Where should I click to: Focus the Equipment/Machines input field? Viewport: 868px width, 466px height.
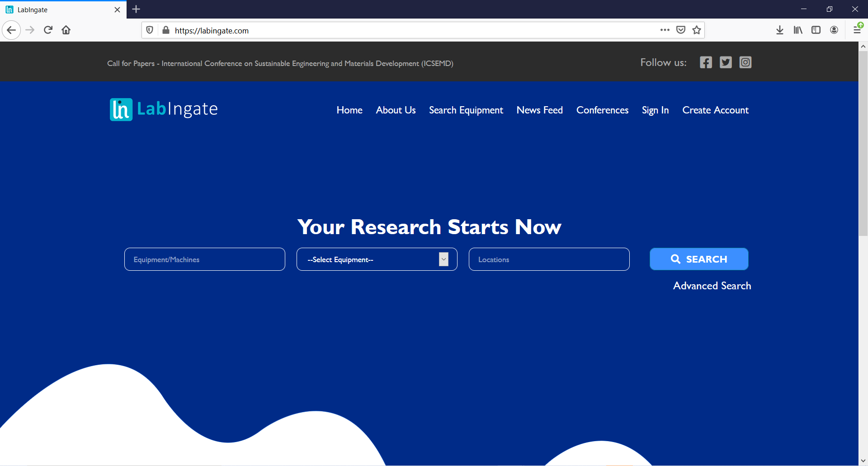pos(204,259)
